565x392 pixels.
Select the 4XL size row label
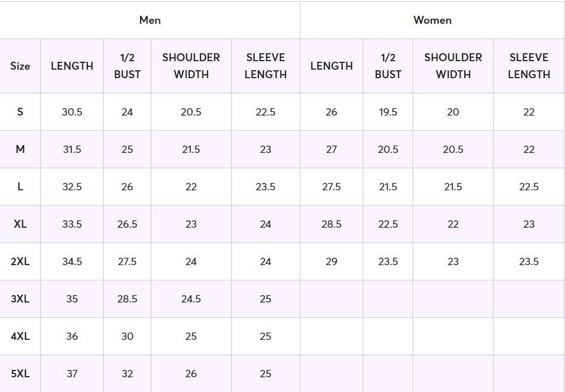[x=20, y=336]
